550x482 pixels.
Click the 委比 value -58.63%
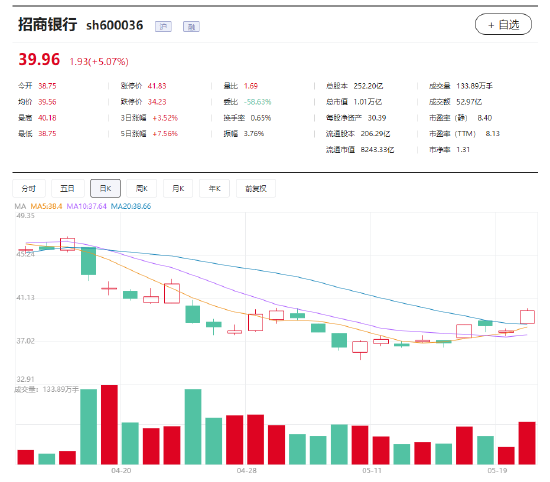click(x=257, y=102)
